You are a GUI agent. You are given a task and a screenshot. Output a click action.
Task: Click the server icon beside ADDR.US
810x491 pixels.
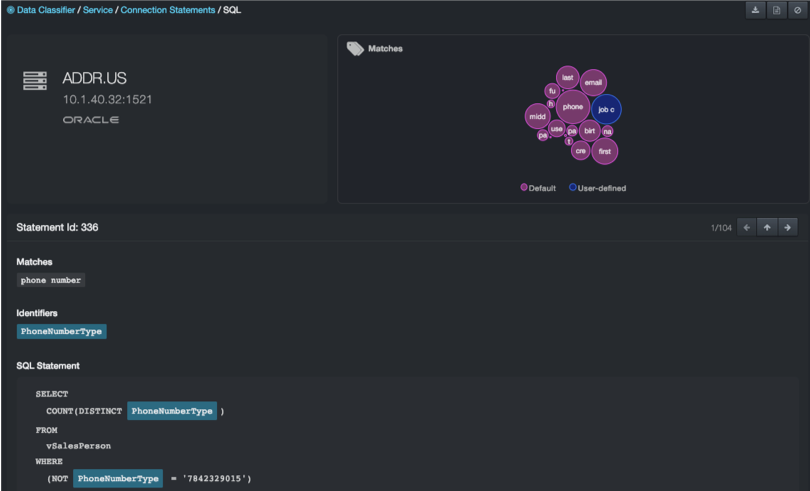(x=35, y=81)
